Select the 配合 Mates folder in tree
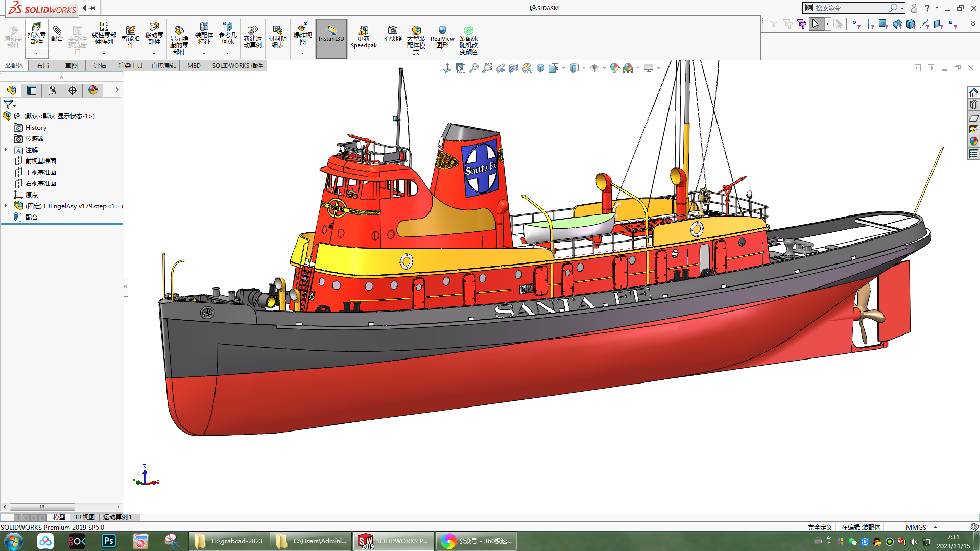This screenshot has height=551, width=980. click(31, 218)
